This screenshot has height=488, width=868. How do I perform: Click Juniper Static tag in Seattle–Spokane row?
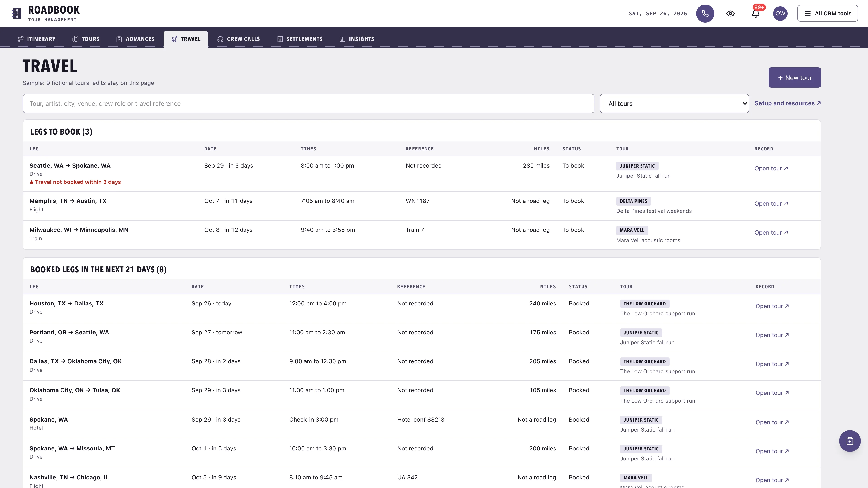point(637,166)
